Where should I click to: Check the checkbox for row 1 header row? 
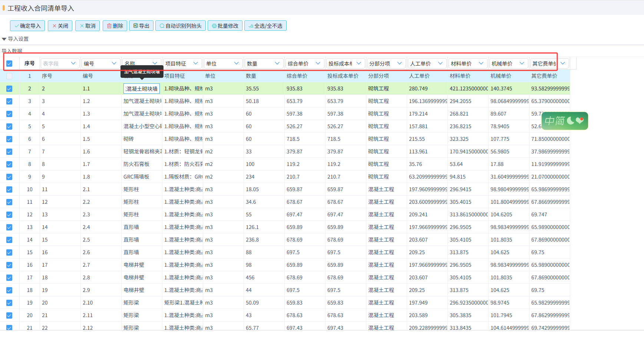tap(9, 76)
